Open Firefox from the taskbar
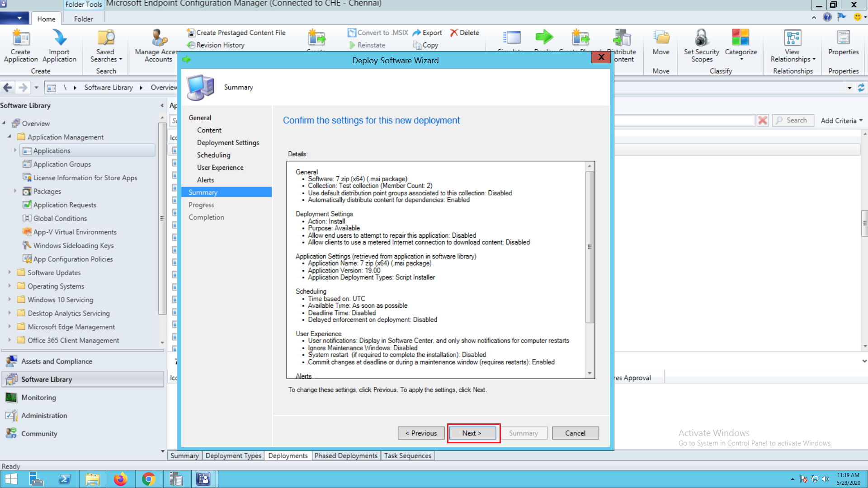The width and height of the screenshot is (868, 488). pyautogui.click(x=120, y=479)
